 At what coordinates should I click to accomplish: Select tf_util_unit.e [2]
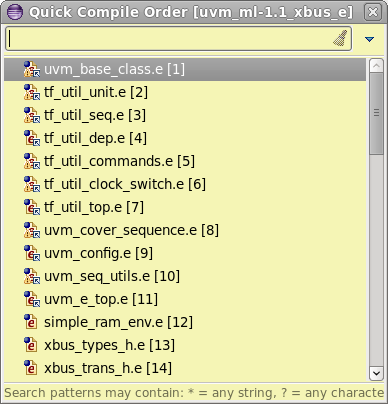click(x=185, y=92)
